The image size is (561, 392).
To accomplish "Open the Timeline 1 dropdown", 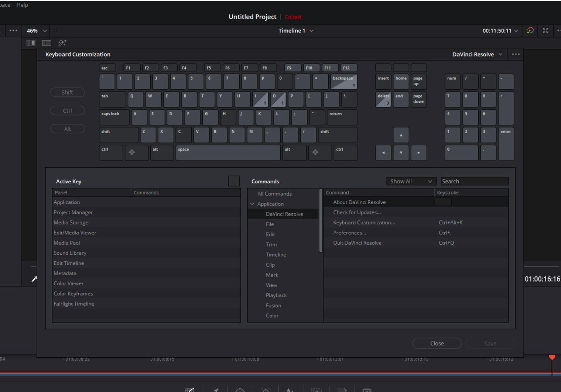I will pyautogui.click(x=296, y=31).
